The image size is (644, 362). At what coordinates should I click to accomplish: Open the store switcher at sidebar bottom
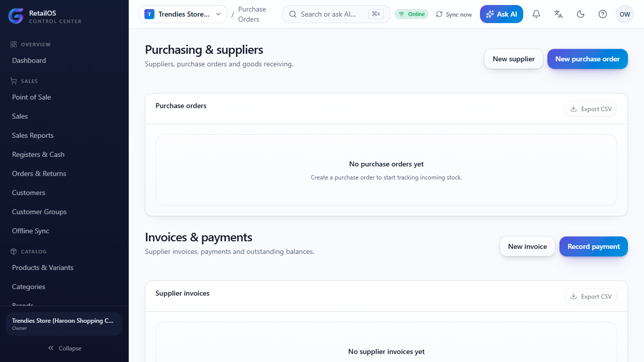point(64,324)
